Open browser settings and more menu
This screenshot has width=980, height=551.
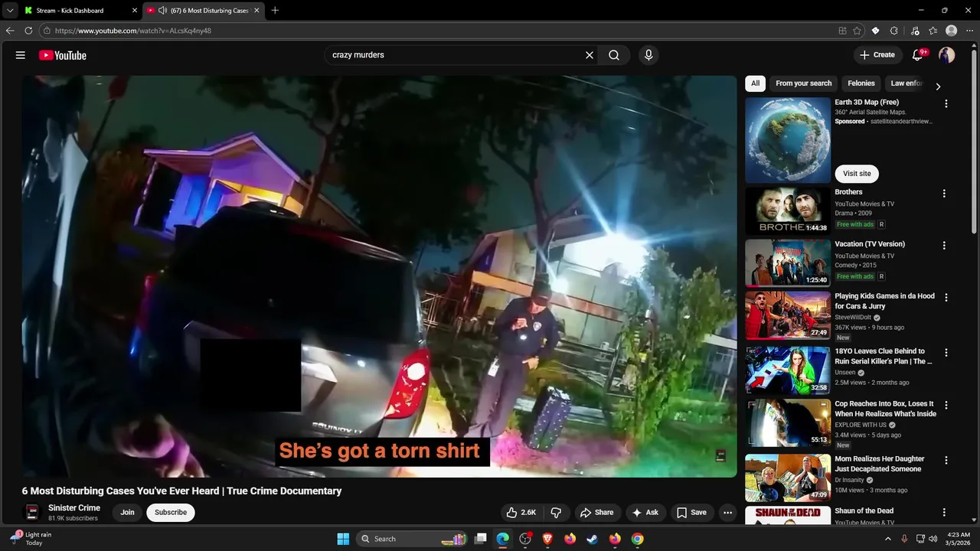[969, 31]
